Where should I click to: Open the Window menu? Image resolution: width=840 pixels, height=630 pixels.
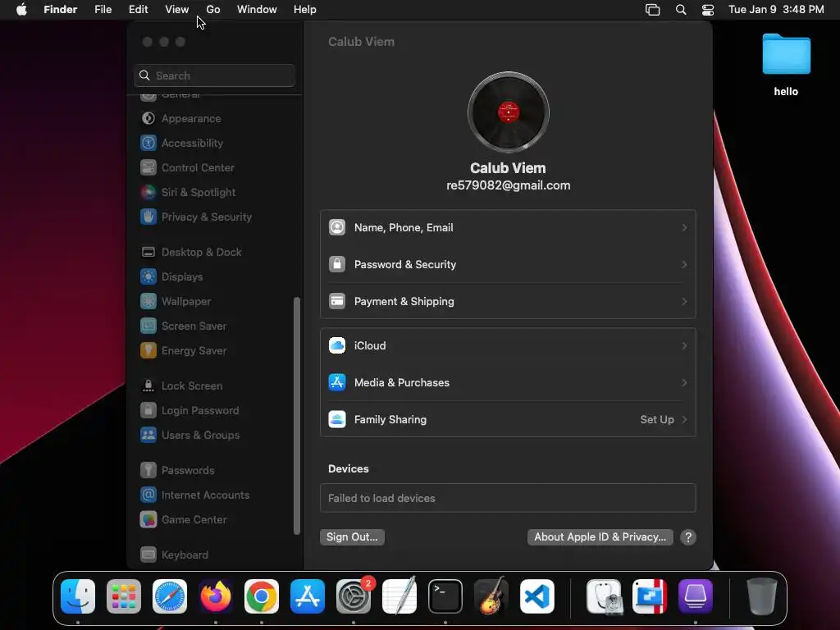click(257, 10)
